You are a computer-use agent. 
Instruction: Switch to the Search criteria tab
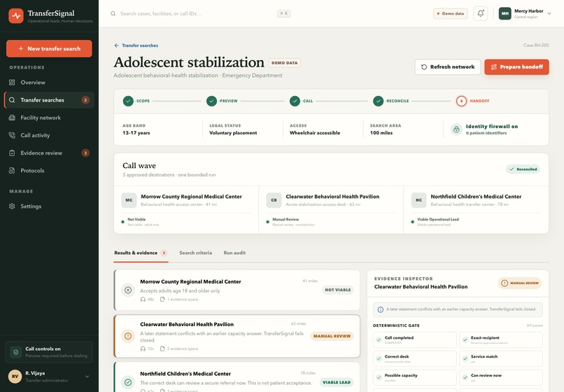point(196,253)
